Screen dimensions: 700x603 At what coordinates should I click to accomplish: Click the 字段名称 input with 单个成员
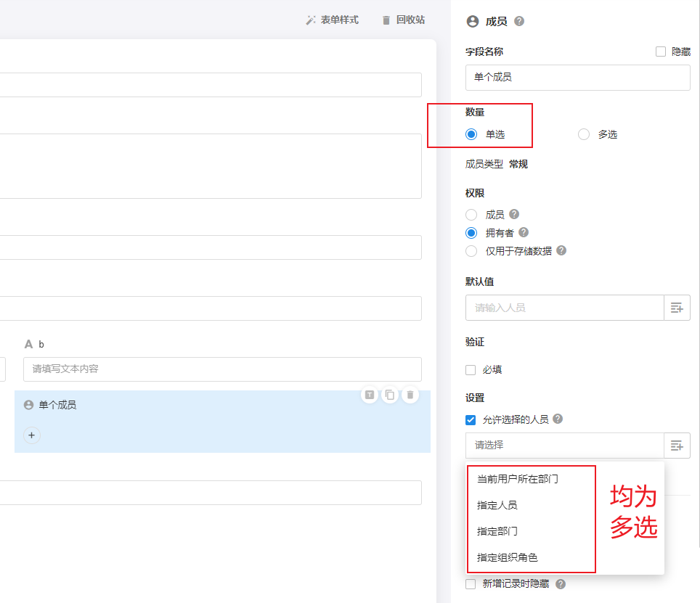click(578, 77)
